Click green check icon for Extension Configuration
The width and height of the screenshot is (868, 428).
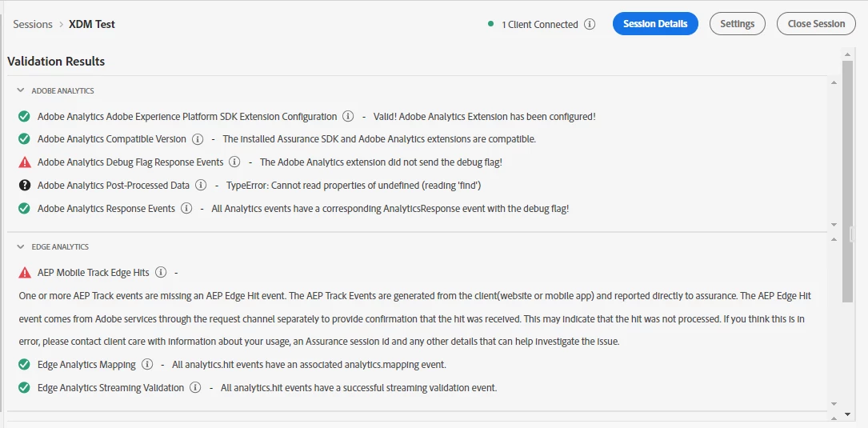click(x=24, y=116)
